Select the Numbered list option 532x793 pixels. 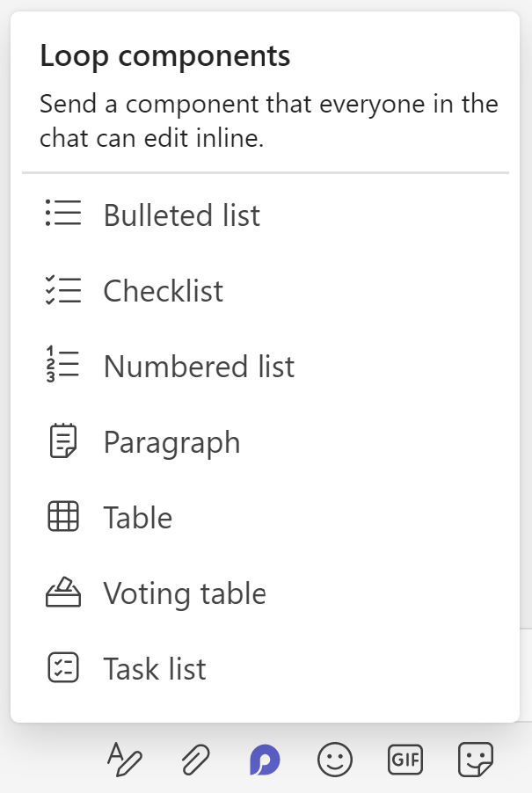[x=199, y=367]
